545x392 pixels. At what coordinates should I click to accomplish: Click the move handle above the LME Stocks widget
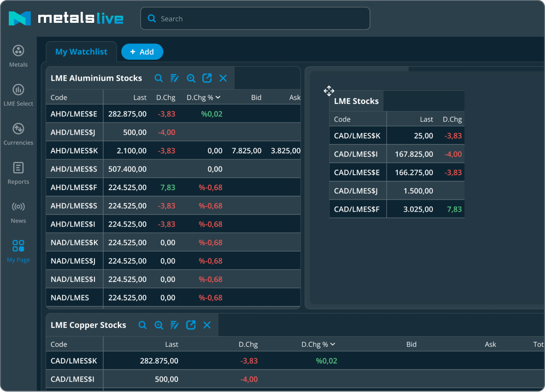click(329, 91)
